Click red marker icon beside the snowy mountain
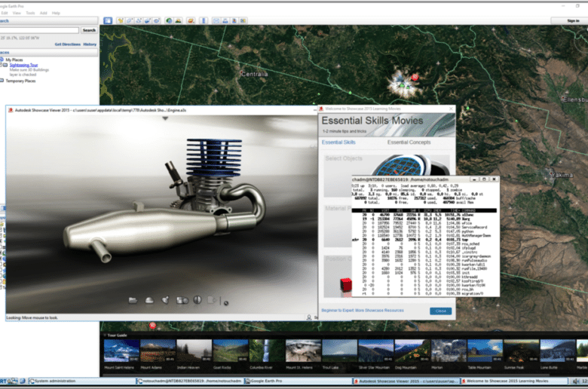 415,78
